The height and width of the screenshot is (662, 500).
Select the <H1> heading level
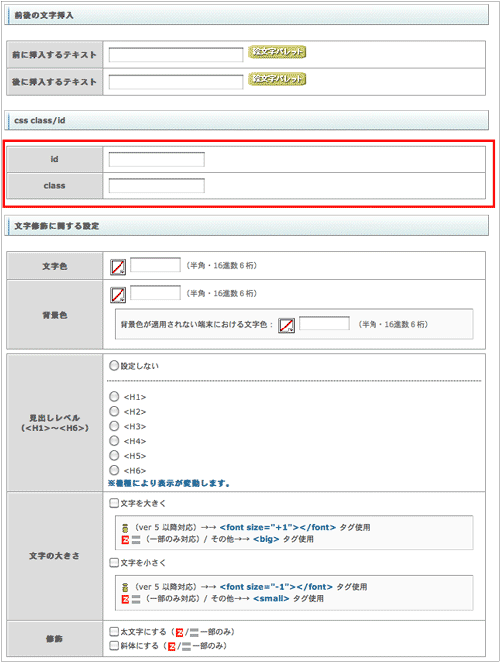click(x=114, y=396)
